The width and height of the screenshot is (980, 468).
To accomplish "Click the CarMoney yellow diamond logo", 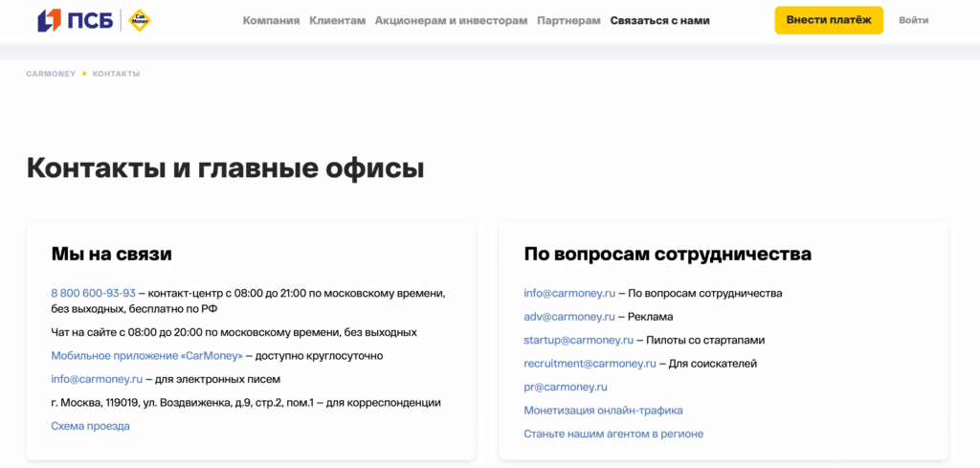I will point(140,20).
